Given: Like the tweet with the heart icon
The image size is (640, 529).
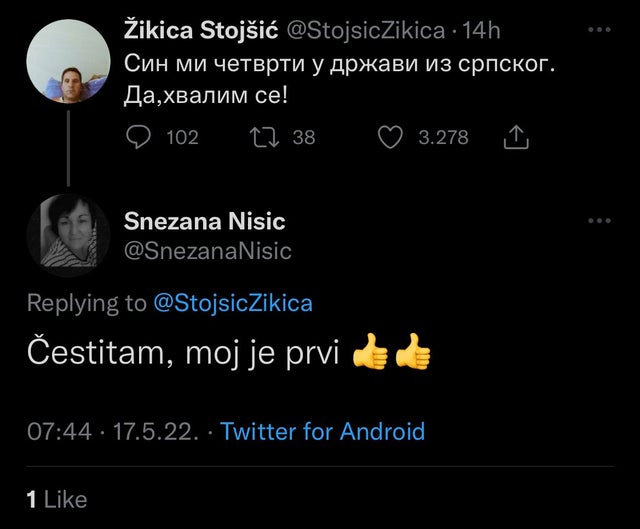Looking at the screenshot, I should [390, 137].
